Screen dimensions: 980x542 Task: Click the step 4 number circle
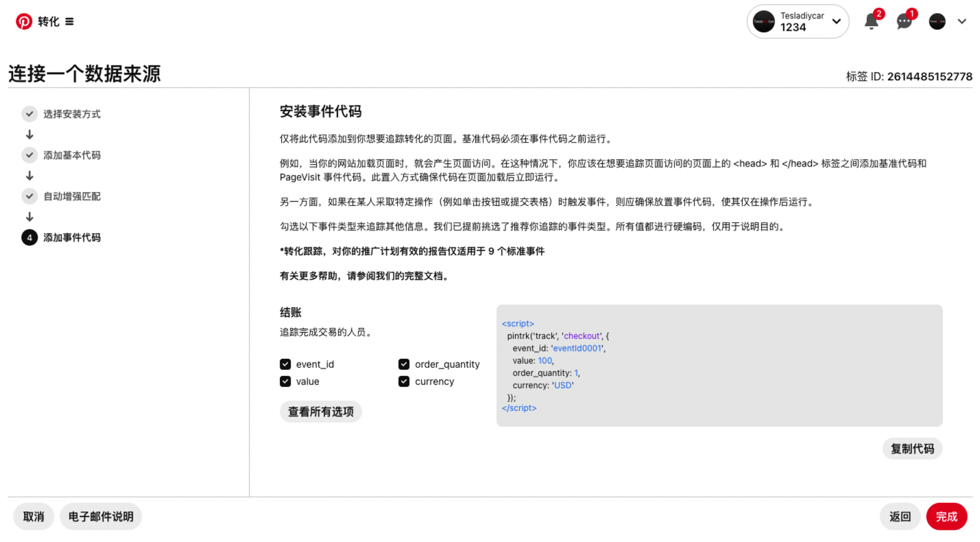coord(29,237)
